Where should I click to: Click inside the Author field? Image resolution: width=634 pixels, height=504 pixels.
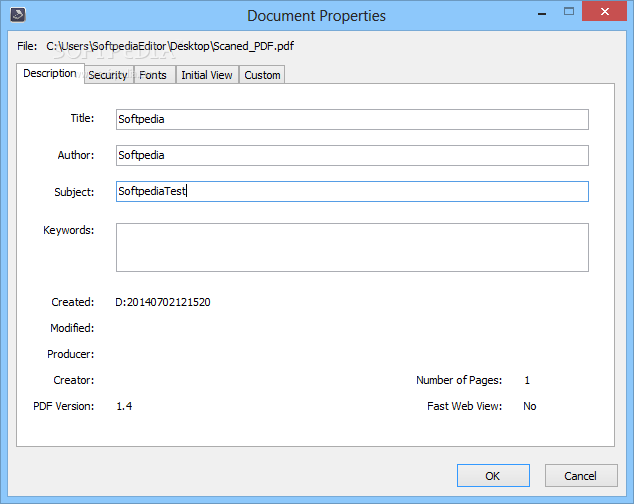(352, 155)
